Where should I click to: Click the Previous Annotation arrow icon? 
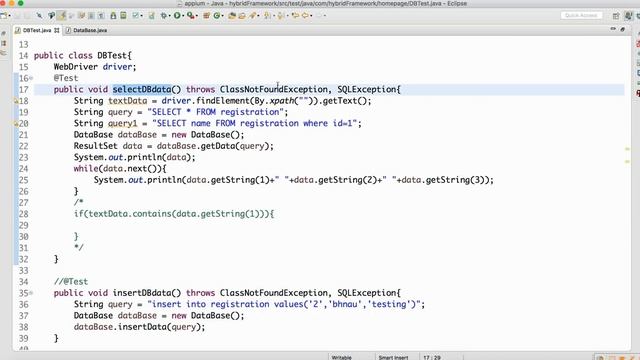point(281,16)
